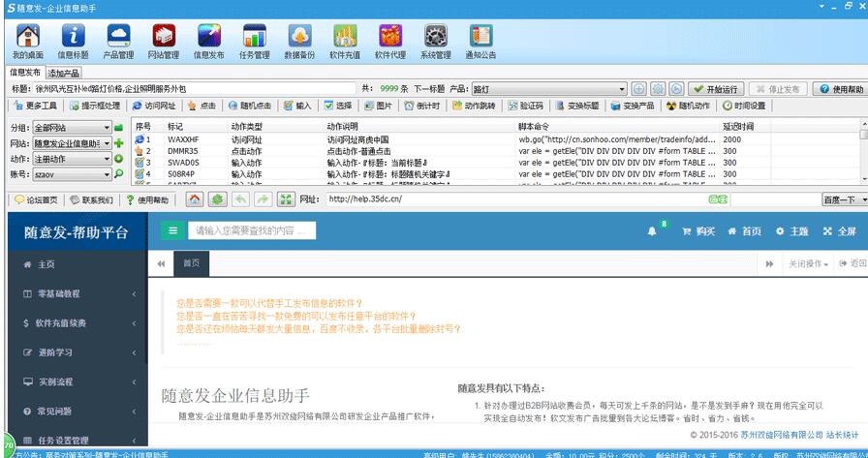Expand 软件充值续费 sidebar section
This screenshot has height=458, width=868.
[x=77, y=323]
